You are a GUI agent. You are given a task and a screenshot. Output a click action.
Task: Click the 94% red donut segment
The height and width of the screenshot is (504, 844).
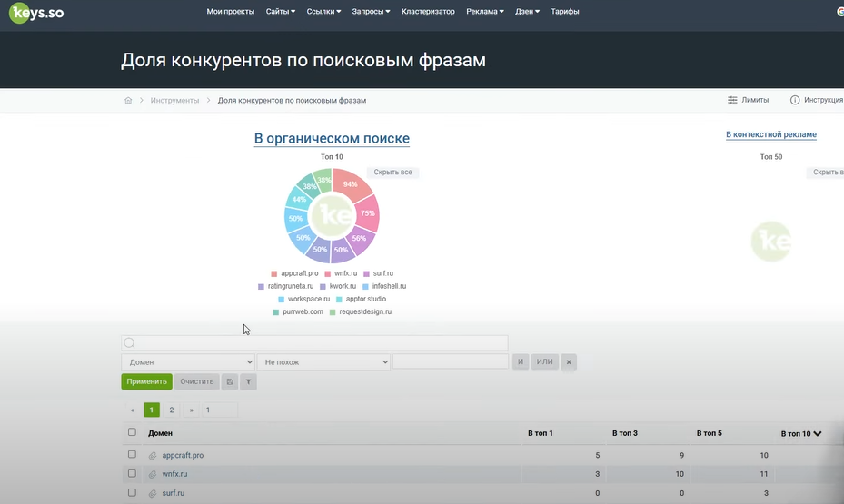351,184
